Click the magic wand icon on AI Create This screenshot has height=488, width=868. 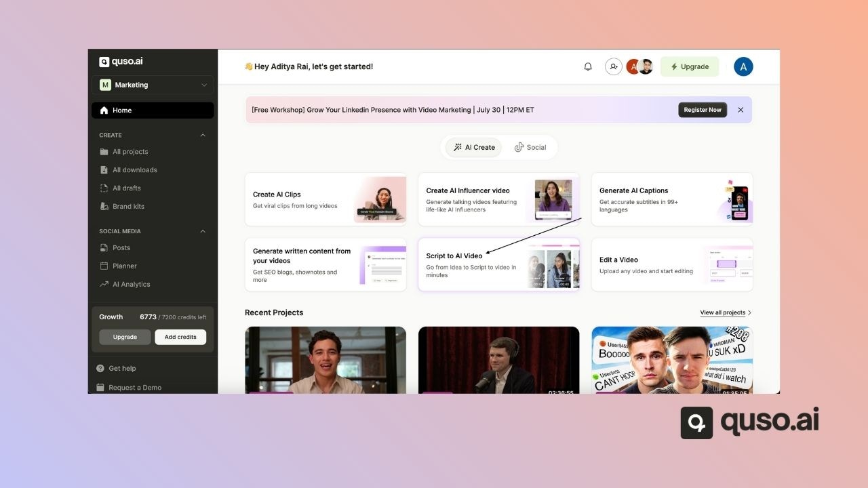458,147
